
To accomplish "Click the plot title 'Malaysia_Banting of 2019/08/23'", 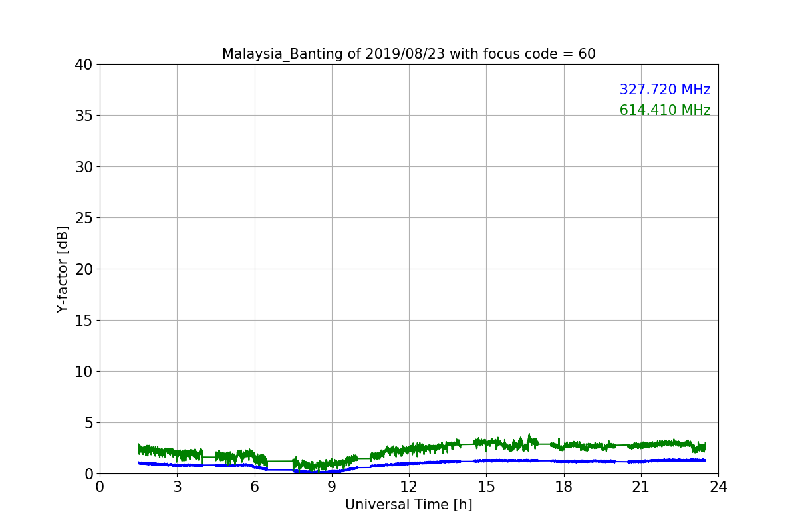I will click(x=409, y=54).
